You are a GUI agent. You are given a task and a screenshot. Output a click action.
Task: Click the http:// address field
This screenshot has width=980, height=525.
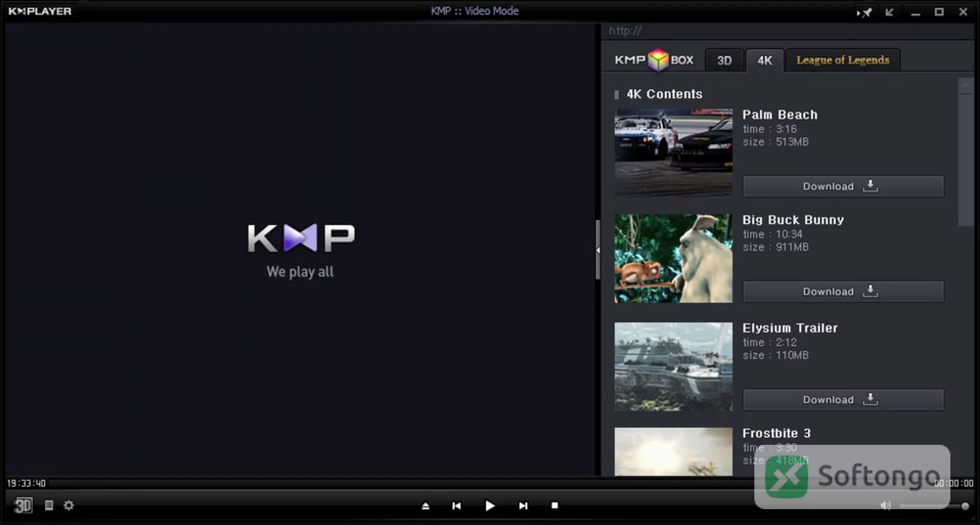789,31
